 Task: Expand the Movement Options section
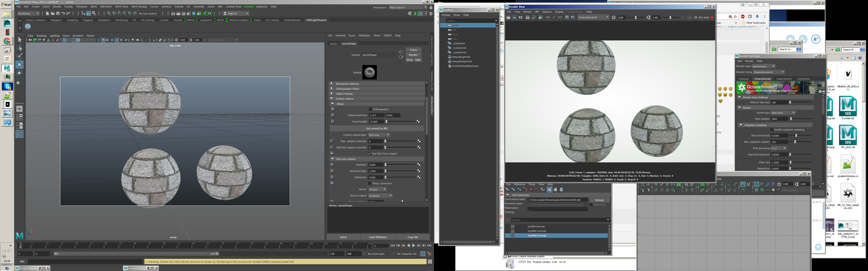click(x=376, y=84)
